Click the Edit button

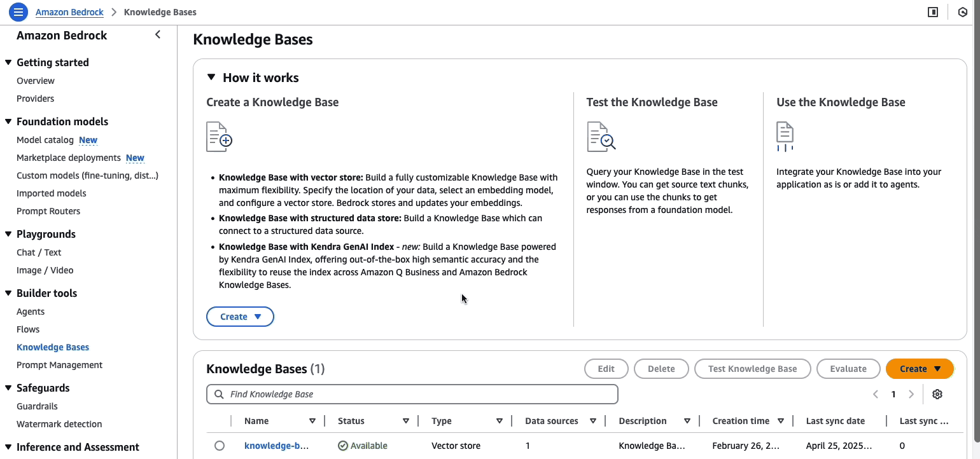pyautogui.click(x=606, y=369)
